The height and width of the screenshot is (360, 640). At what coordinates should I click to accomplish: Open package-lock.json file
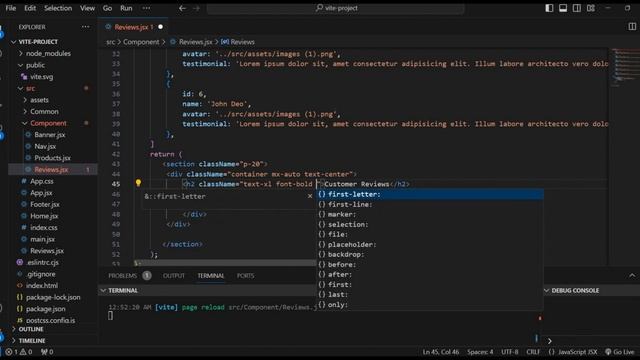point(53,298)
